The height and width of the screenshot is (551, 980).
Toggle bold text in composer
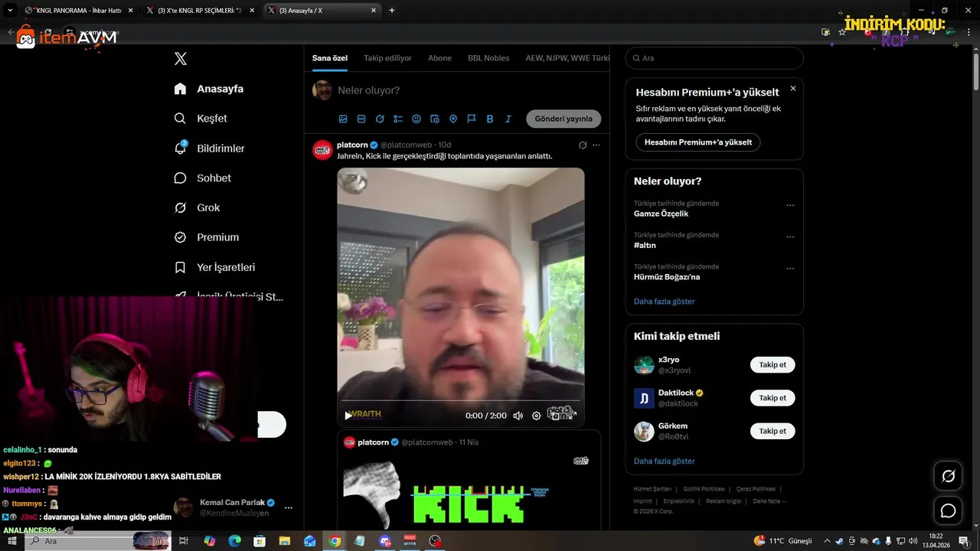click(x=490, y=119)
